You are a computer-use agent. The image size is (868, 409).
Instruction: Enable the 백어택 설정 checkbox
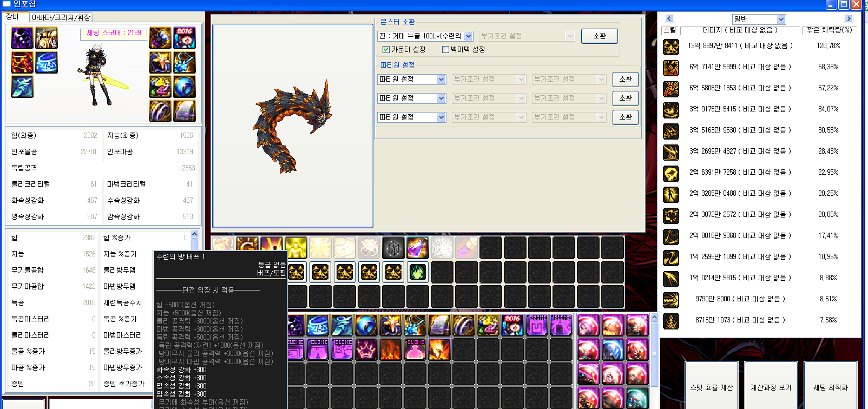446,49
